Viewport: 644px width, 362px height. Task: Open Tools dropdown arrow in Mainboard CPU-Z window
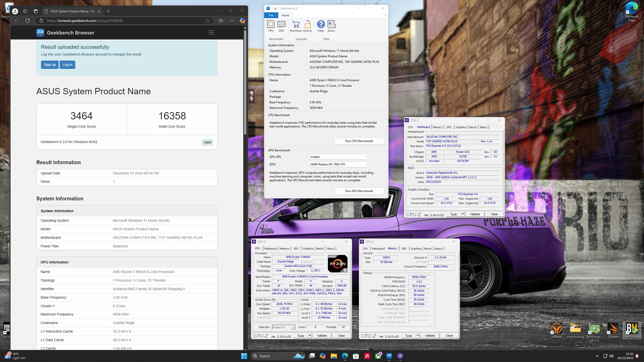click(x=463, y=214)
